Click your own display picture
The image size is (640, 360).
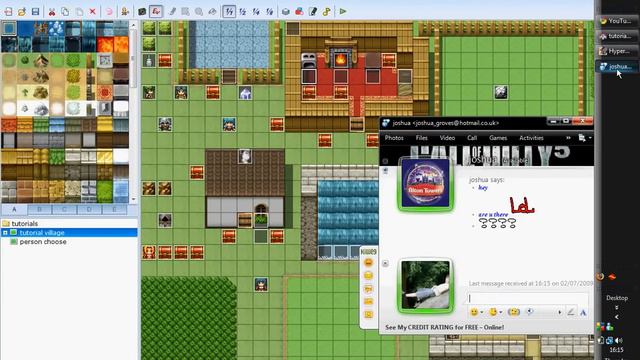[426, 286]
